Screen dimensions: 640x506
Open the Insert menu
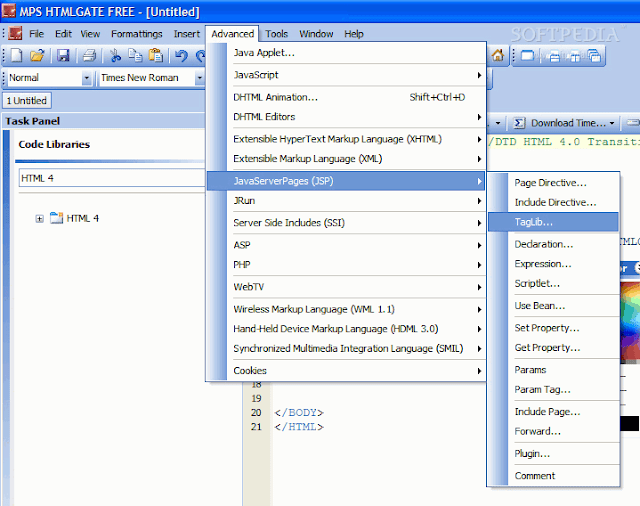pos(187,34)
